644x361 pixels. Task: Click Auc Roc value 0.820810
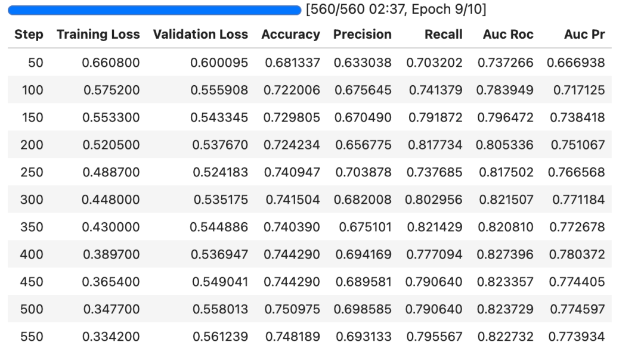(505, 227)
